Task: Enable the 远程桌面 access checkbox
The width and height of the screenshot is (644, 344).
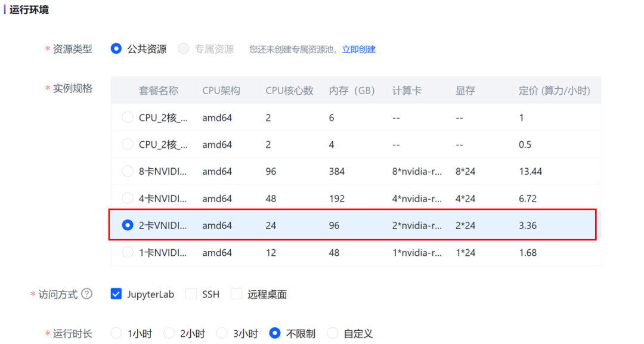Action: (x=236, y=293)
